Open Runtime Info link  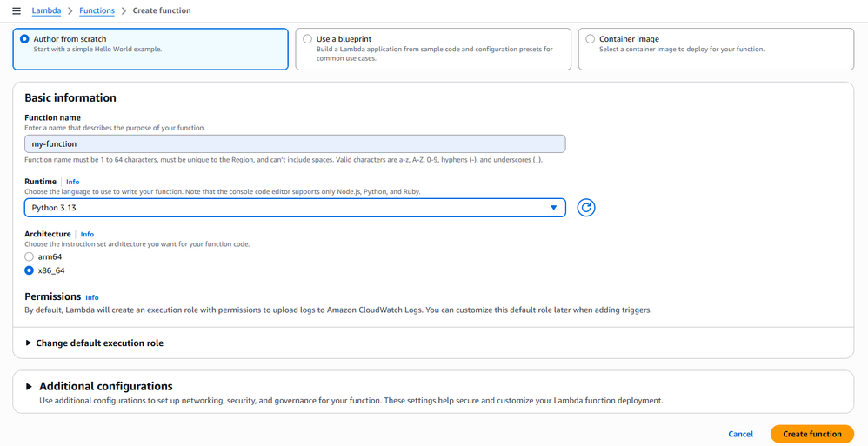[x=73, y=182]
